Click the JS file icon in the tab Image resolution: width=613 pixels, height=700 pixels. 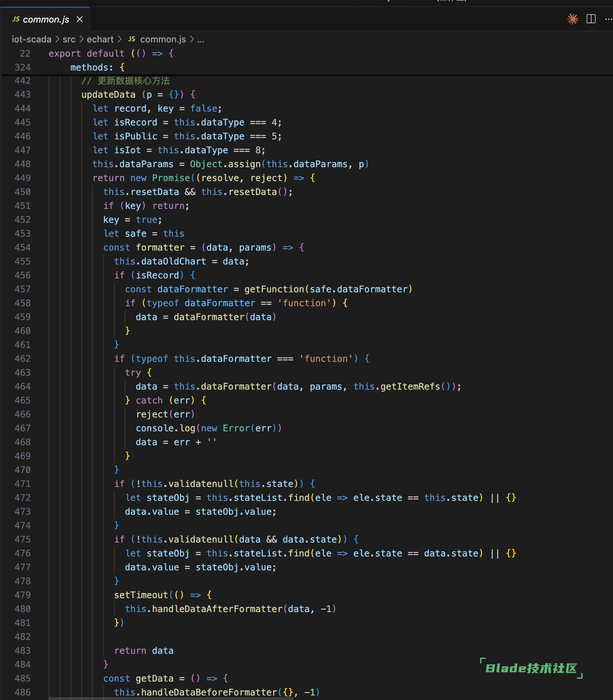tap(16, 19)
